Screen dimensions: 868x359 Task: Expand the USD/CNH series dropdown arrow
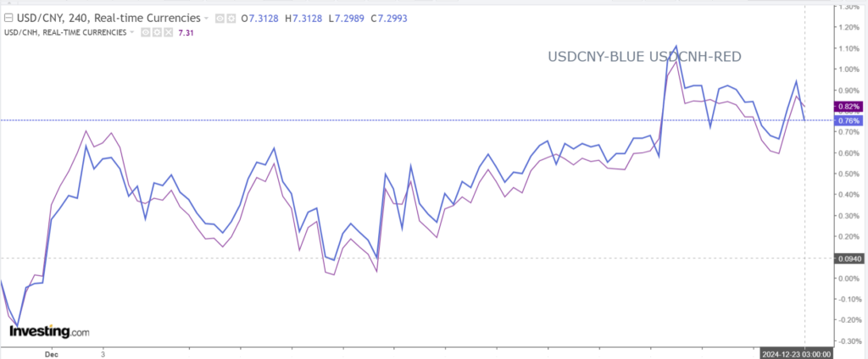[x=132, y=32]
